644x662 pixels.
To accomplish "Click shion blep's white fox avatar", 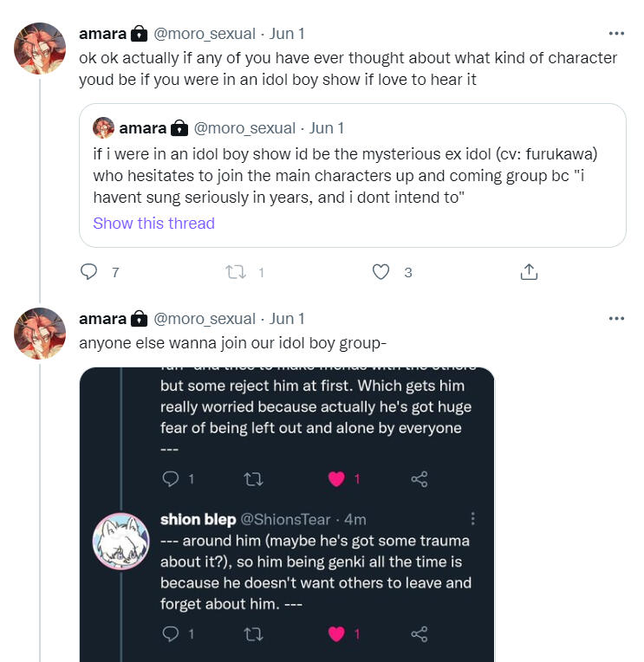I will (x=120, y=541).
